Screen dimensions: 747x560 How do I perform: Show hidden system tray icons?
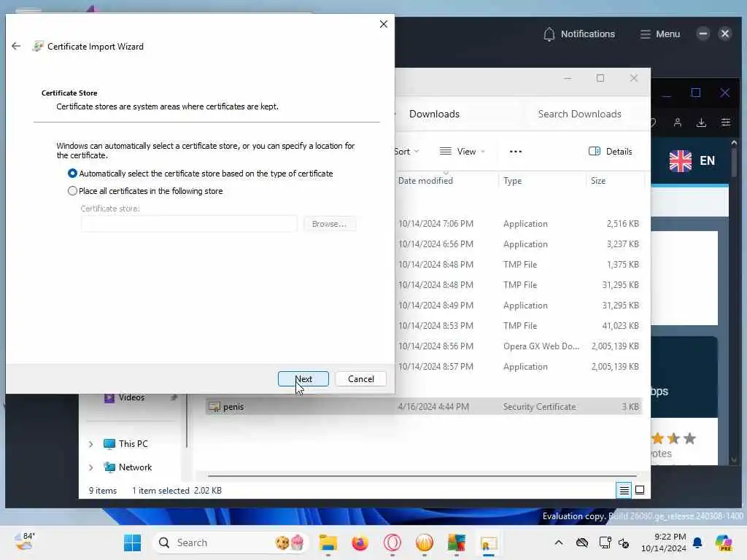[x=559, y=542]
